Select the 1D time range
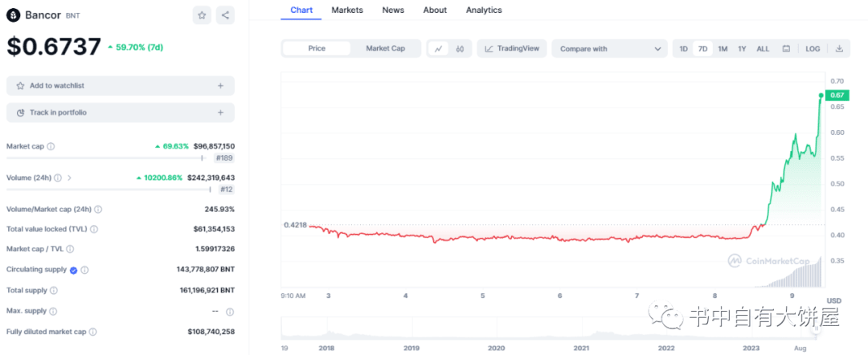 pos(683,48)
